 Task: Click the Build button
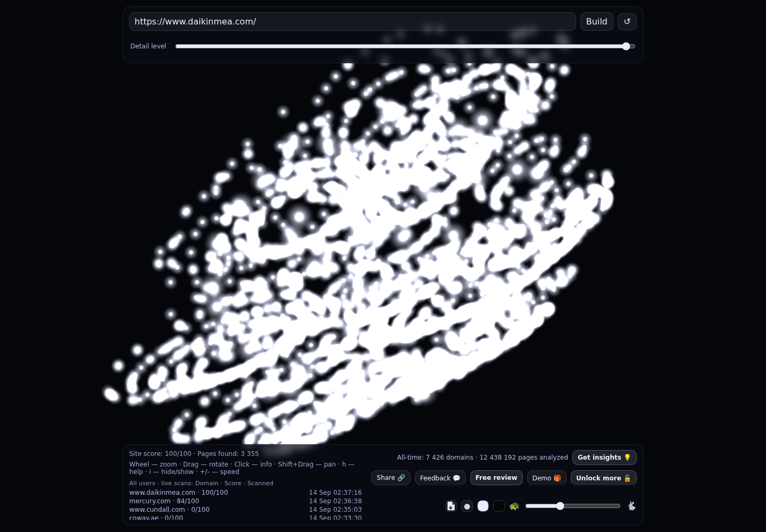597,21
